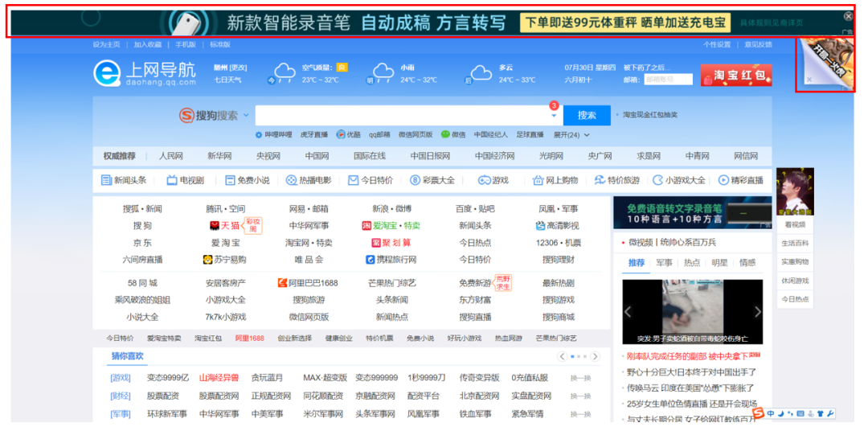Select 生活百科 in right sidebar
868x431 pixels.
[795, 243]
